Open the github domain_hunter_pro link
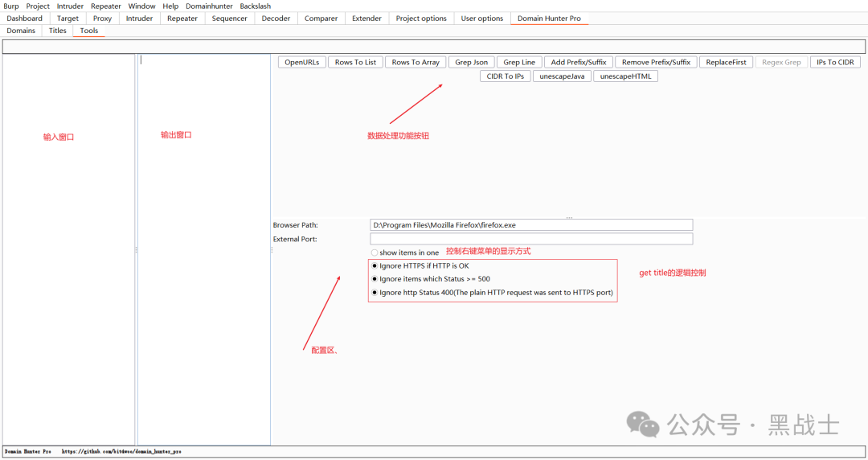Screen dimensions: 868x460 [x=121, y=452]
